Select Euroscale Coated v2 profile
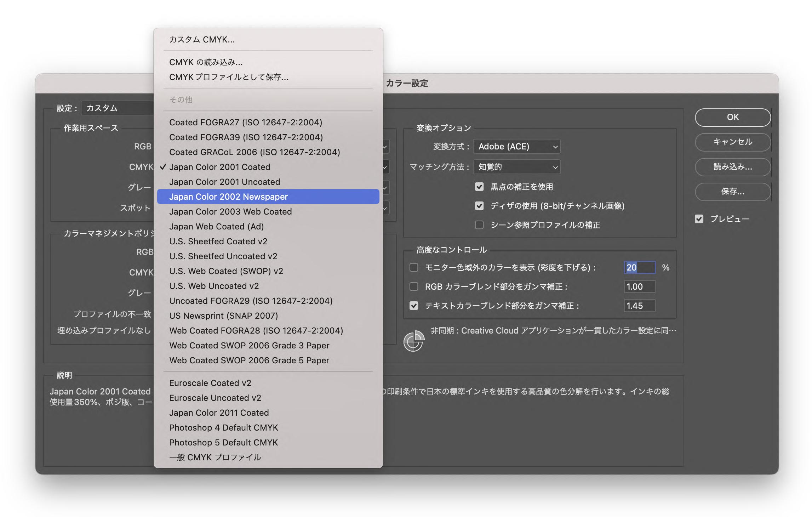The image size is (812, 517). click(x=268, y=383)
